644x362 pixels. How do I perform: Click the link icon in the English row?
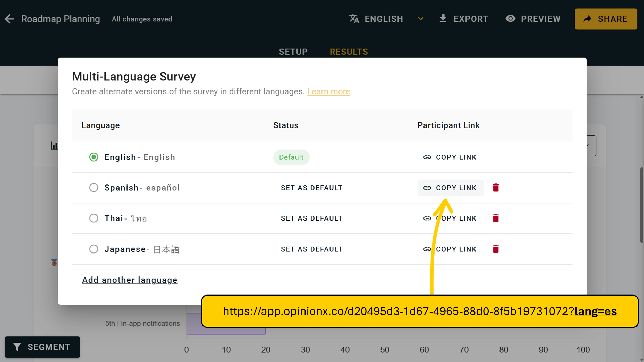point(427,157)
